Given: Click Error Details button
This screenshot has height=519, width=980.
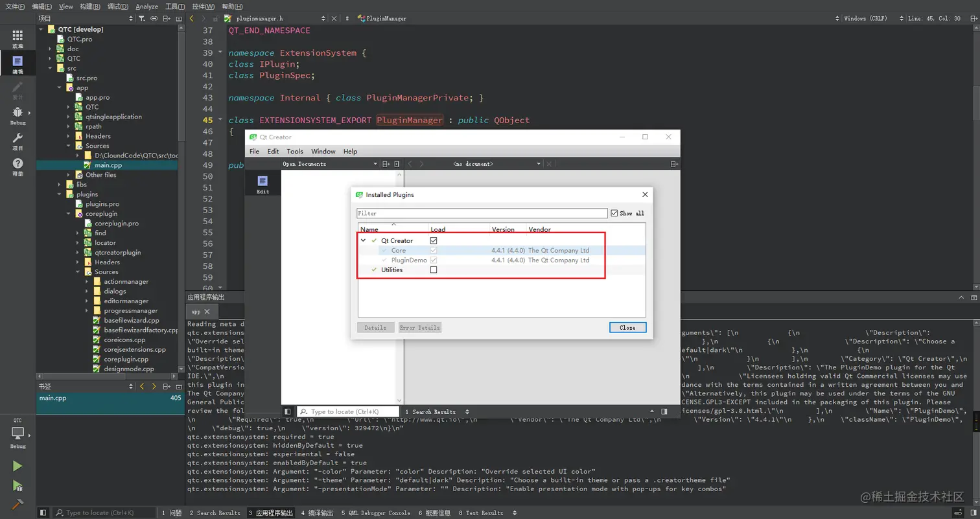Looking at the screenshot, I should [419, 327].
